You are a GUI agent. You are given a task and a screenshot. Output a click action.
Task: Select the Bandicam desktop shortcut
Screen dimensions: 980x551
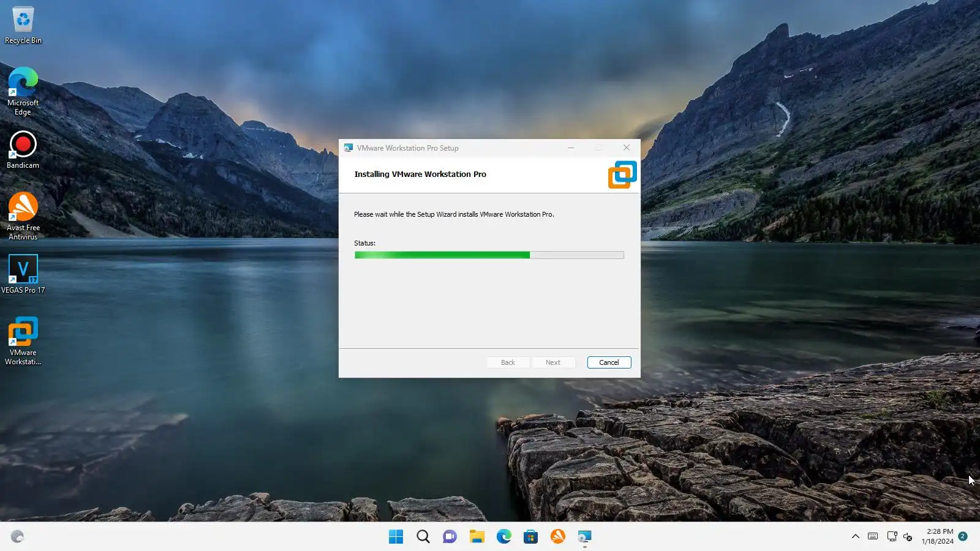point(23,150)
